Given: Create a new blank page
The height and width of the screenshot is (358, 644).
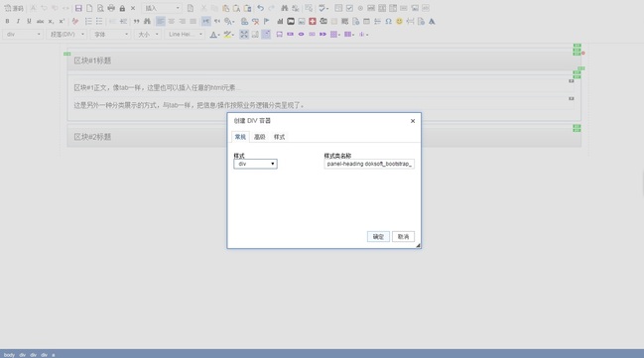Looking at the screenshot, I should pos(89,8).
